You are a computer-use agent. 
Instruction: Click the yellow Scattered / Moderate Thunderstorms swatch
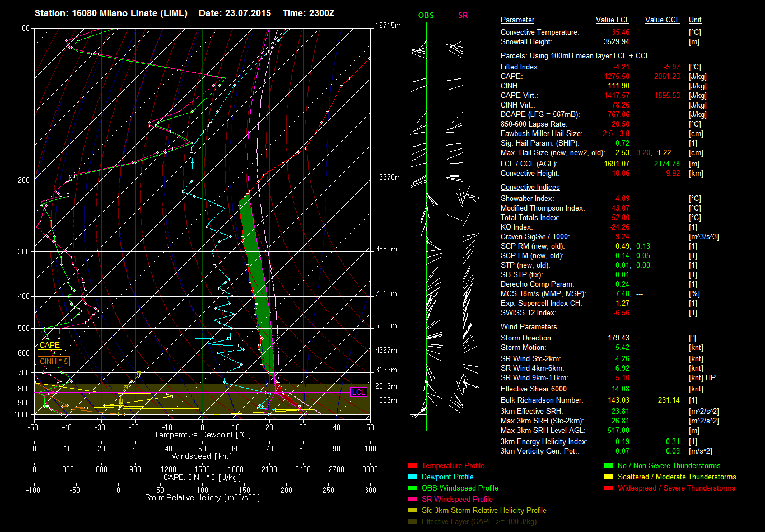(x=608, y=477)
